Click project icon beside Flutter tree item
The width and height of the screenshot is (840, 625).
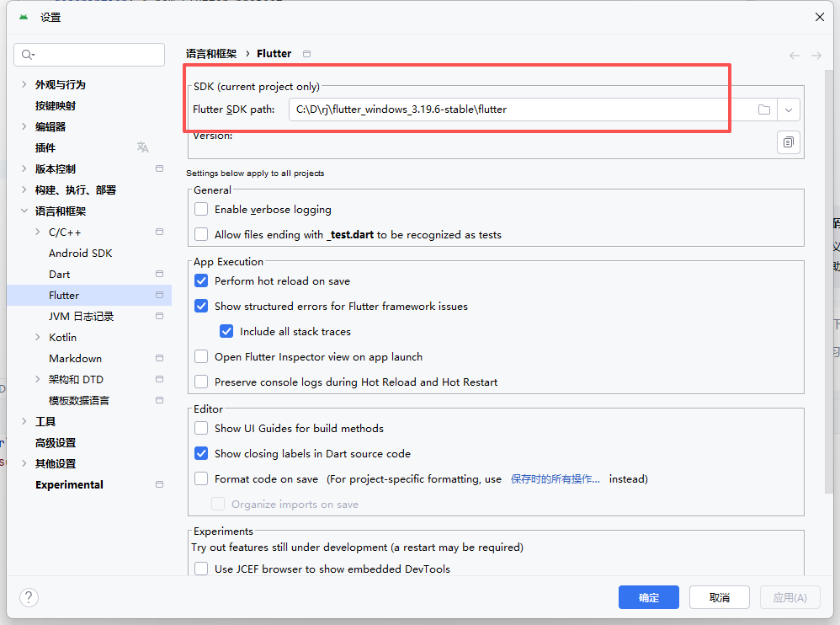point(159,295)
